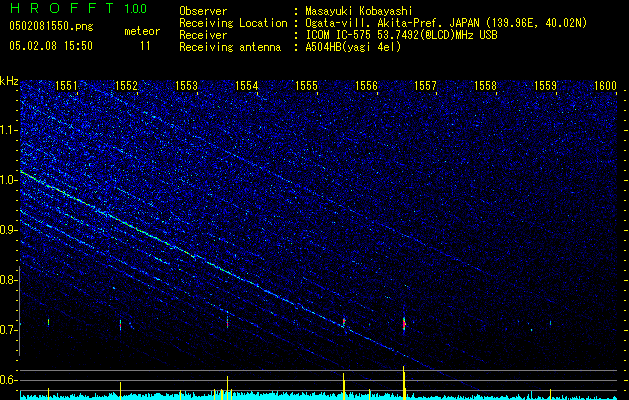
Task: Click the 1.1 kHz axis label
Action: click(x=8, y=130)
